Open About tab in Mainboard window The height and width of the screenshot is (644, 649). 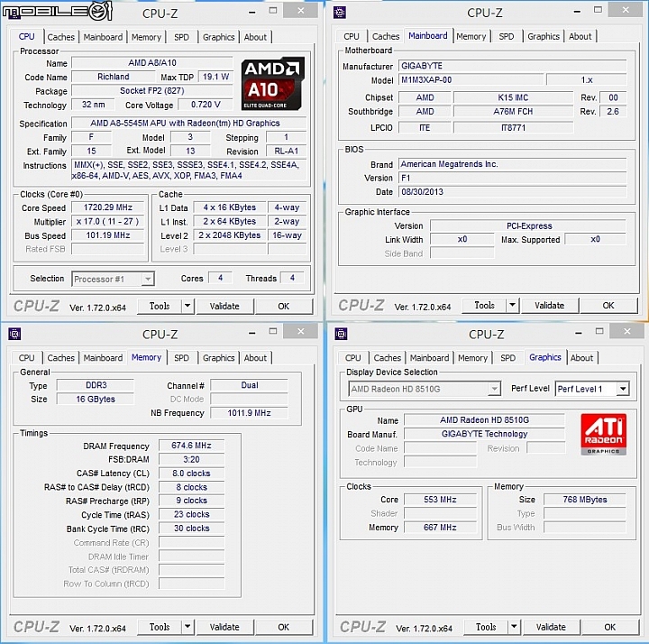click(x=580, y=36)
